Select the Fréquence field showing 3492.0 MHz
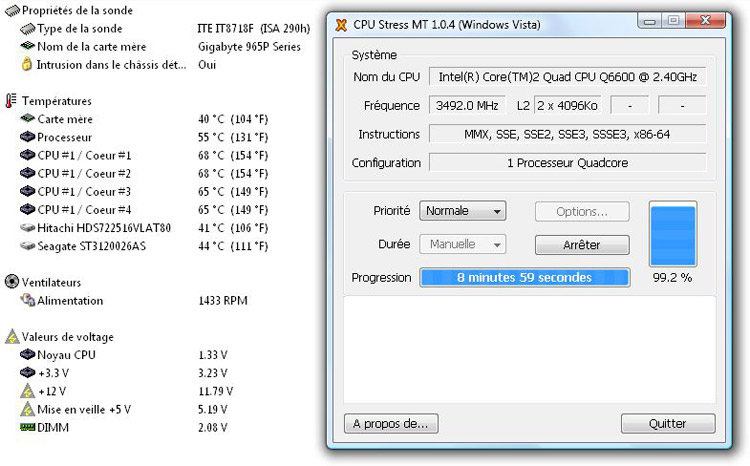The height and width of the screenshot is (466, 750). (467, 105)
